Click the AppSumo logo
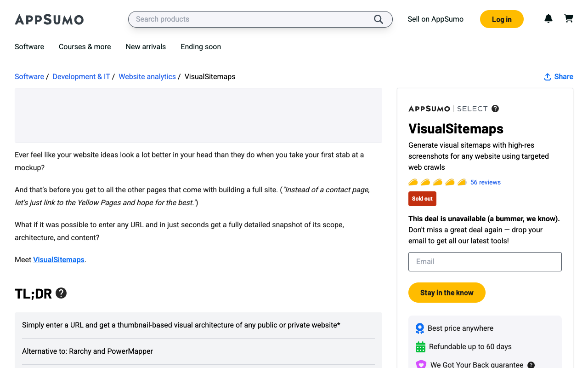588x368 pixels. (x=49, y=19)
